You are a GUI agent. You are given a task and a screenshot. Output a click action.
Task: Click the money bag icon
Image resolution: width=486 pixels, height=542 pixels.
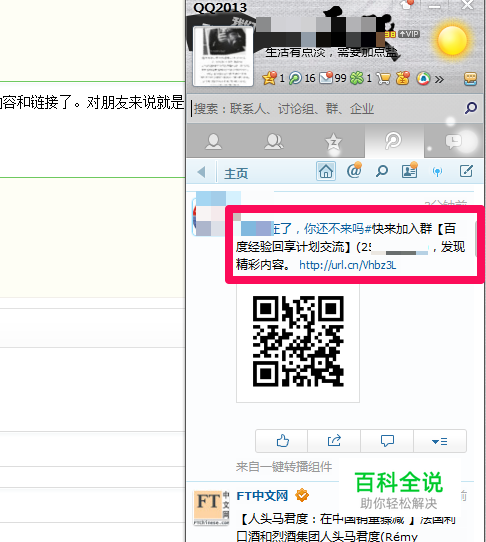tap(403, 78)
